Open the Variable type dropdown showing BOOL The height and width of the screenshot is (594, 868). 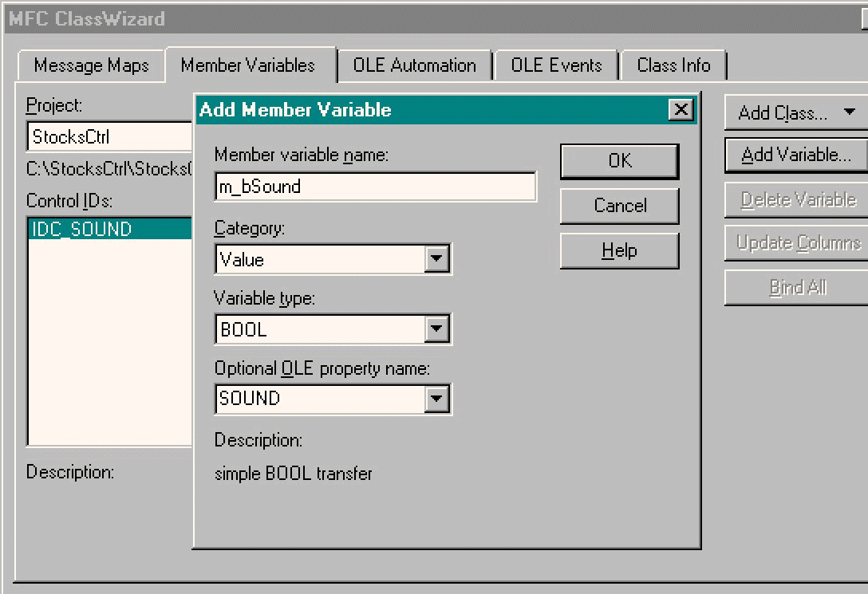(436, 329)
